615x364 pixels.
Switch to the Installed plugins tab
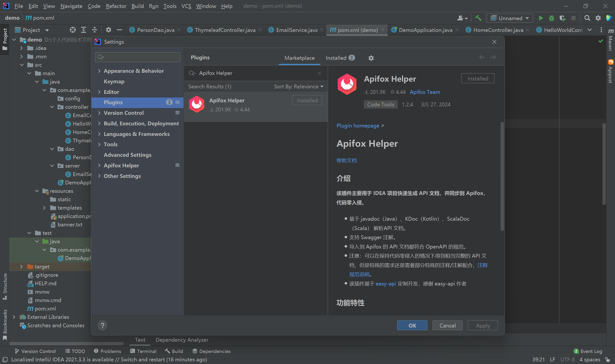[340, 58]
